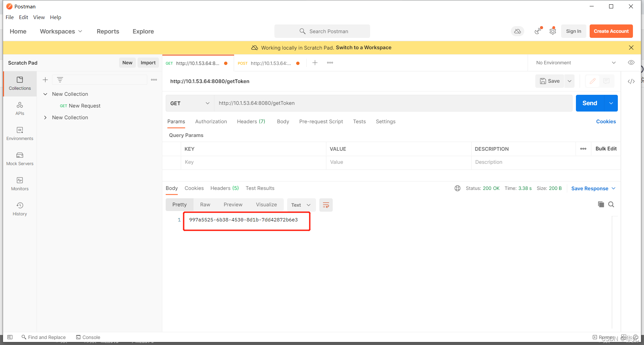Viewport: 644px width, 345px height.
Task: Click the plus icon to create collection
Action: tap(45, 80)
